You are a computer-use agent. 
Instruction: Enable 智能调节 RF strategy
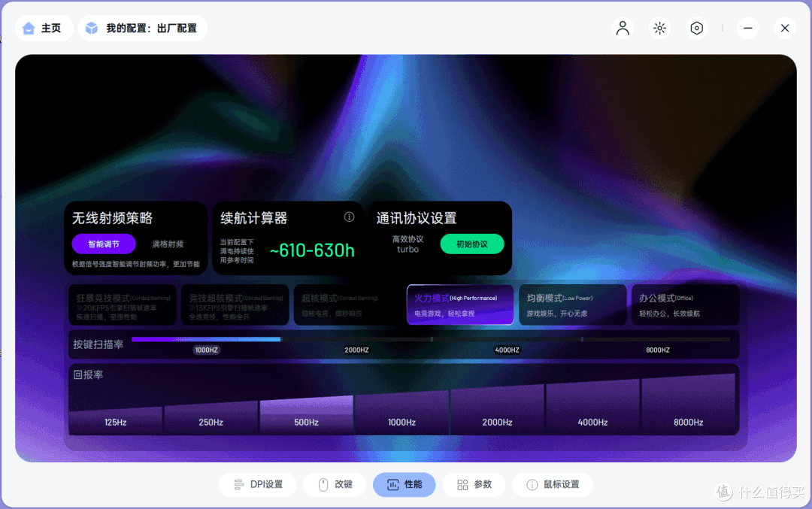[104, 244]
